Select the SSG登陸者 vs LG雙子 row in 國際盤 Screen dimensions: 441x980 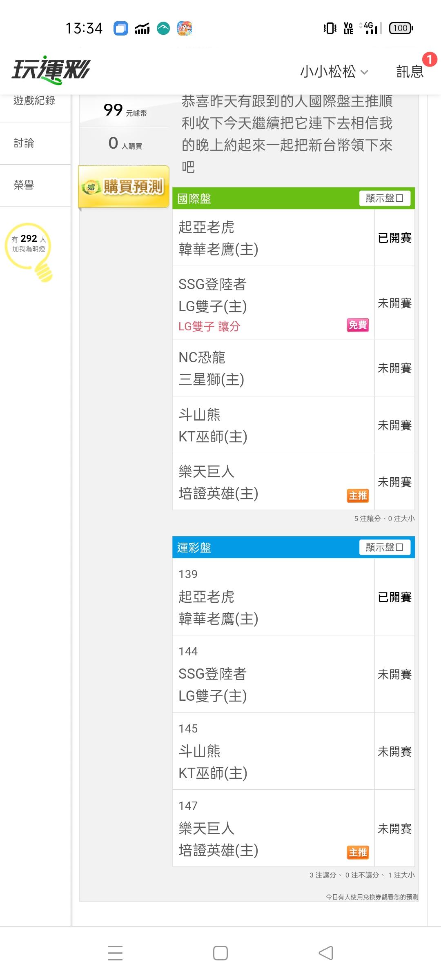pyautogui.click(x=273, y=303)
